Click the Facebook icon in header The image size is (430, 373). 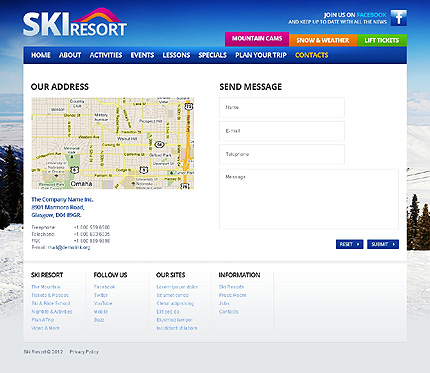coord(399,17)
